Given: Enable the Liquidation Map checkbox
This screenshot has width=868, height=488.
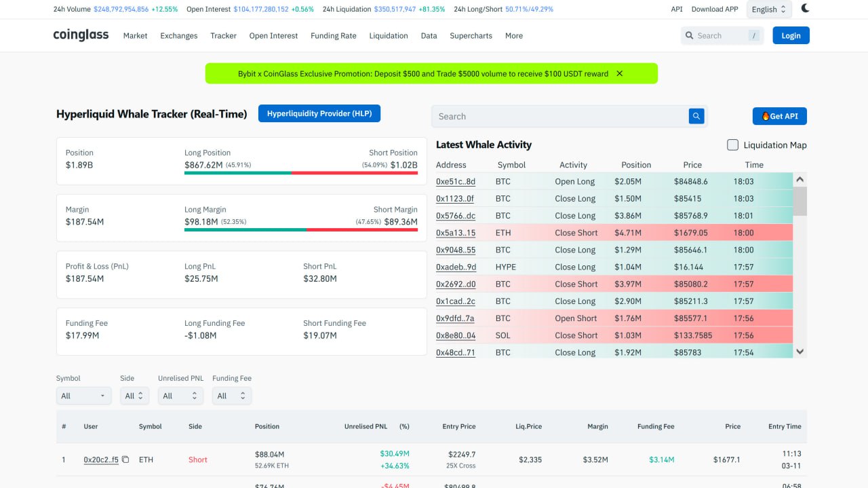Looking at the screenshot, I should 732,145.
